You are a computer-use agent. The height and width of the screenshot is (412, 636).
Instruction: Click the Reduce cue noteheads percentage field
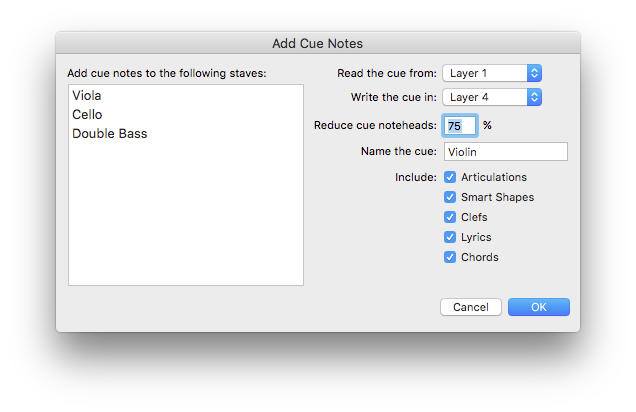coord(460,126)
